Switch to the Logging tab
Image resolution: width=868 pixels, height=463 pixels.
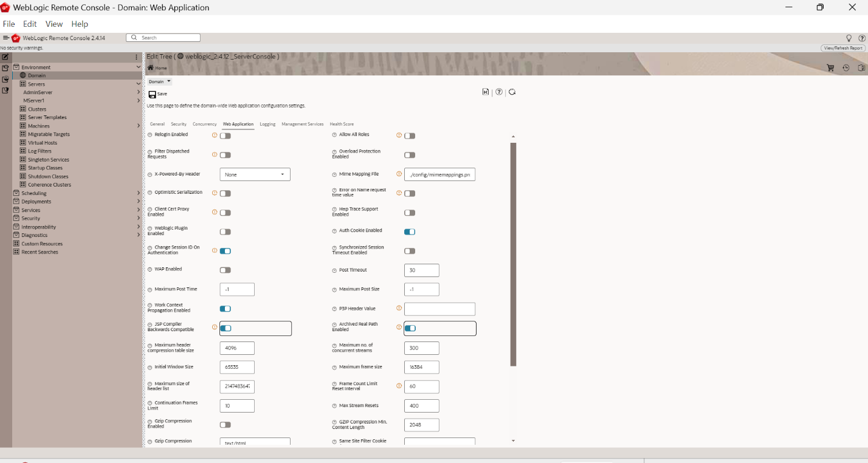click(267, 124)
